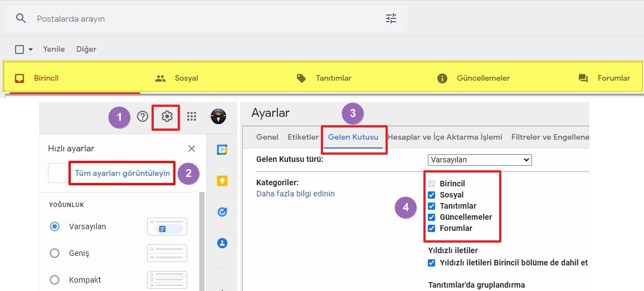
Task: Open the Etiketler settings tab
Action: (x=303, y=137)
